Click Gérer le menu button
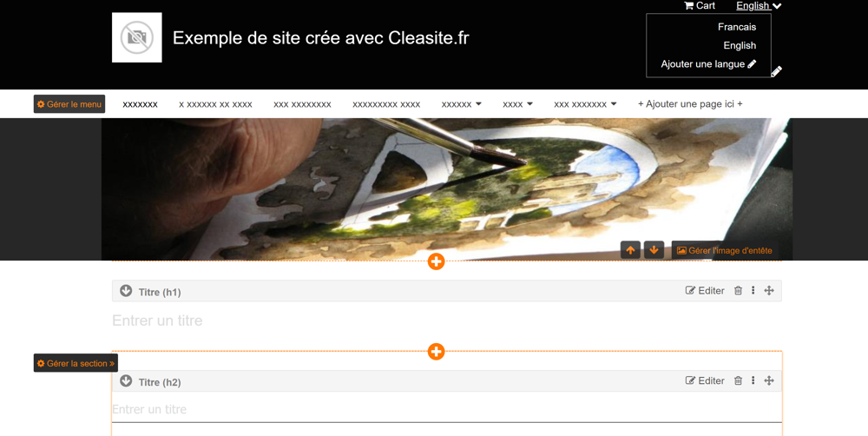 (69, 103)
